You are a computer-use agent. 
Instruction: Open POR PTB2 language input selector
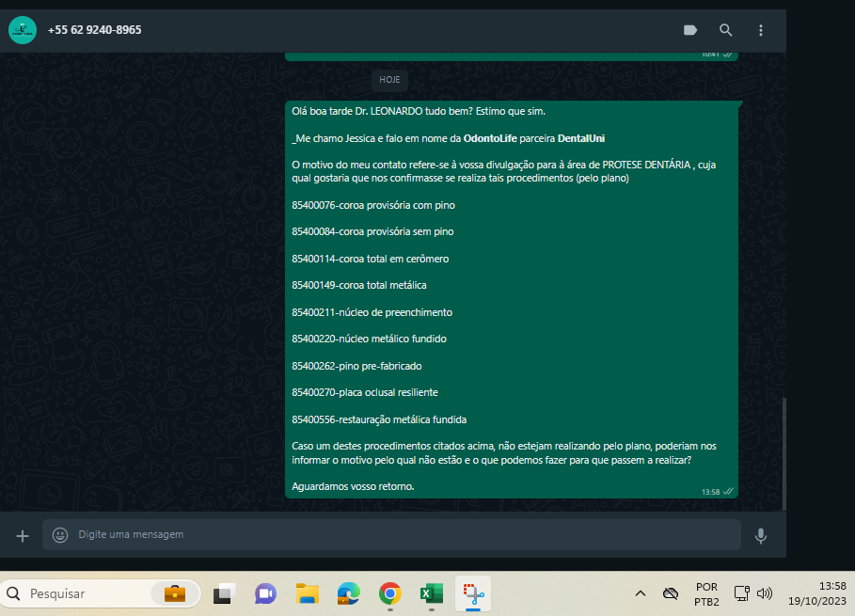tap(706, 594)
